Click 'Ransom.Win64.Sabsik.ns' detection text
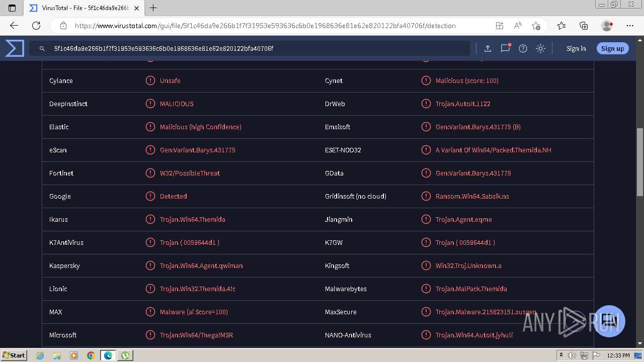The image size is (644, 362). (472, 196)
